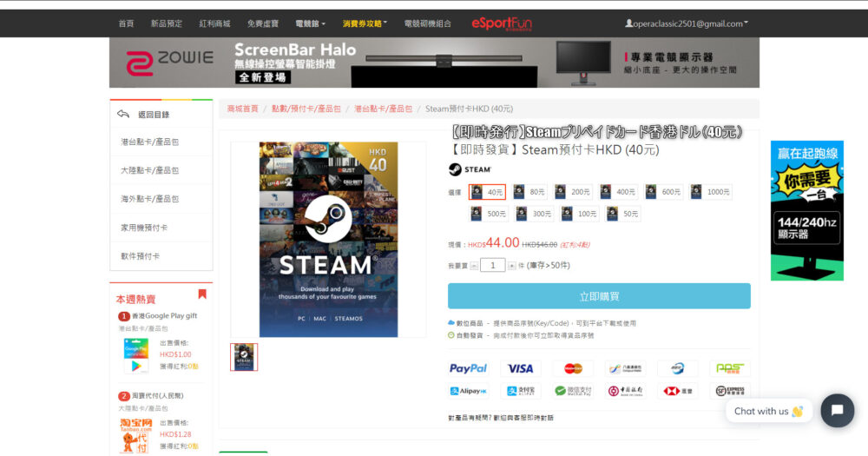Click the Google Play gift card image
The image size is (868, 456).
[136, 355]
